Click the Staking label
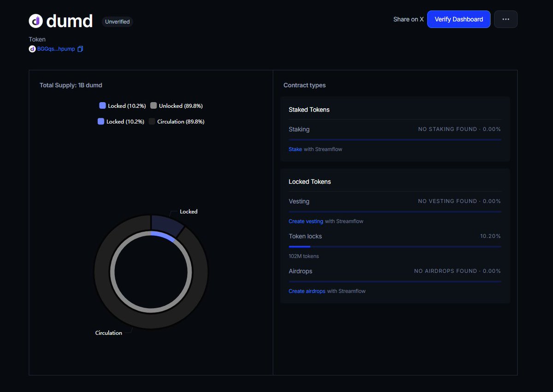 [x=299, y=129]
